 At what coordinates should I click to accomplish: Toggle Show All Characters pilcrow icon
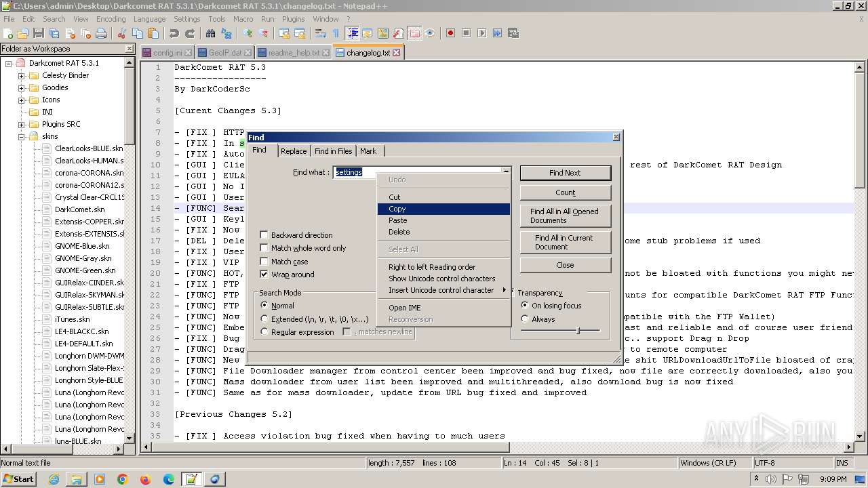click(x=336, y=33)
